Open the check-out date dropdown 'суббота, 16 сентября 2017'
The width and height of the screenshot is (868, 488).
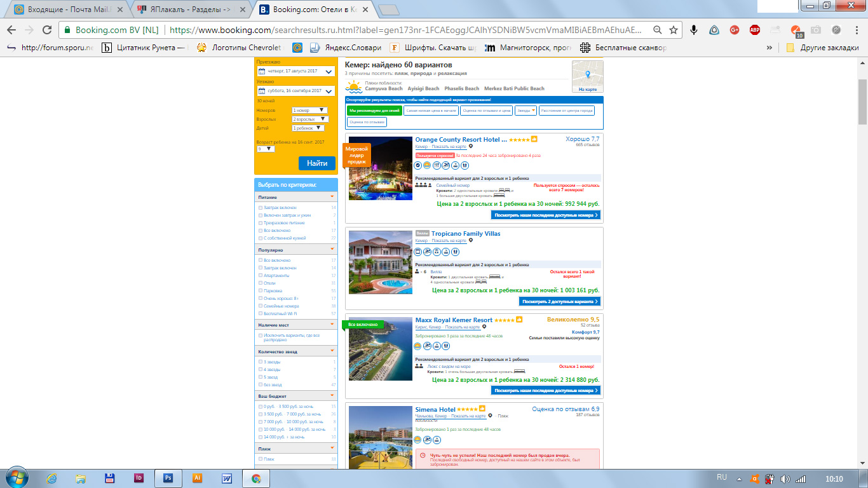point(295,91)
